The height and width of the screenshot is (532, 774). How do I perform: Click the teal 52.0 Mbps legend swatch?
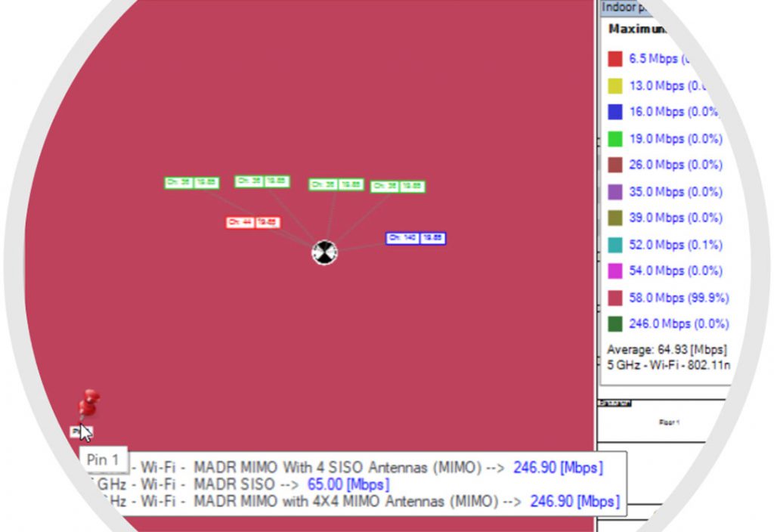point(615,246)
